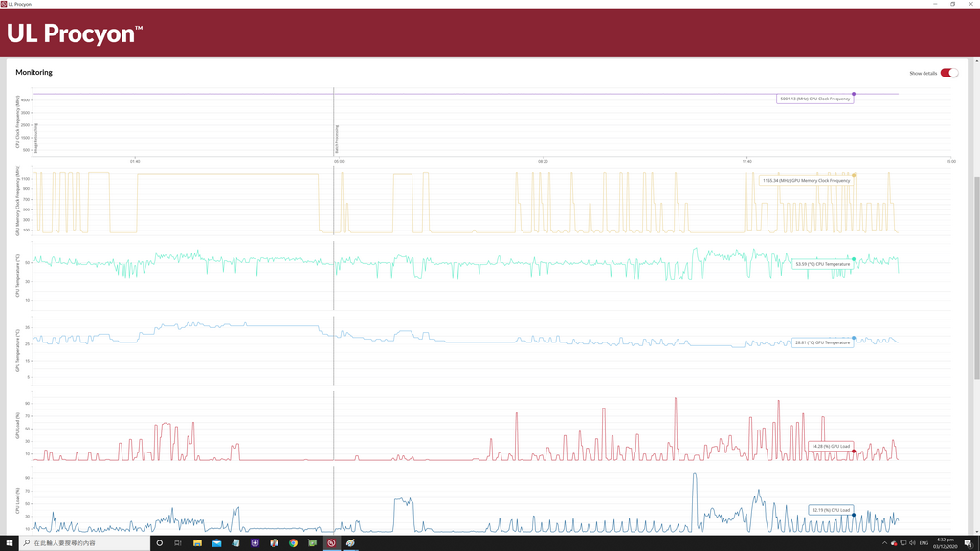Screen dimensions: 980x551
Task: Click the GPU Memory Clock Frequency axis title
Action: click(x=18, y=201)
